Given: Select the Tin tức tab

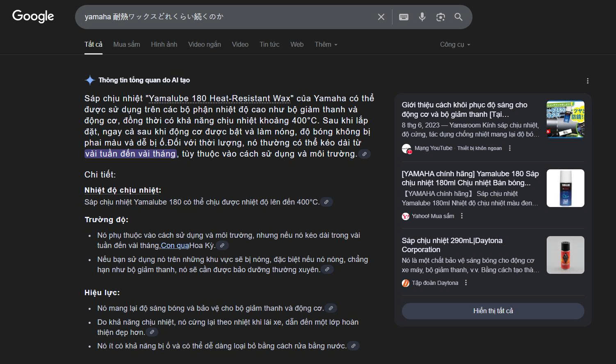Looking at the screenshot, I should click(269, 45).
